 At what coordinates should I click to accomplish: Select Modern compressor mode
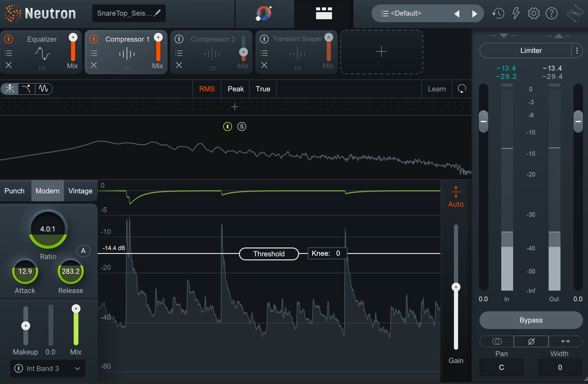(48, 191)
